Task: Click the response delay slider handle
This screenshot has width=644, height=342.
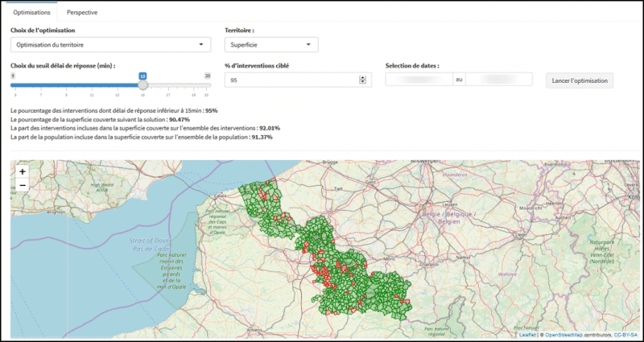Action: (142, 85)
